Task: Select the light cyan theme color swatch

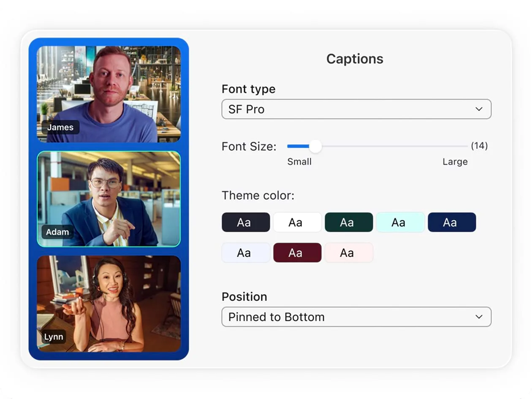Action: click(x=400, y=223)
